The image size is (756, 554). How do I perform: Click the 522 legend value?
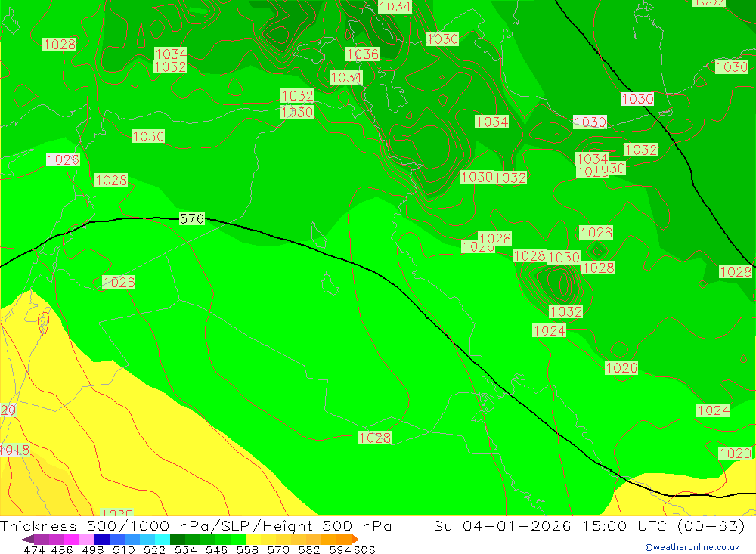pos(154,549)
